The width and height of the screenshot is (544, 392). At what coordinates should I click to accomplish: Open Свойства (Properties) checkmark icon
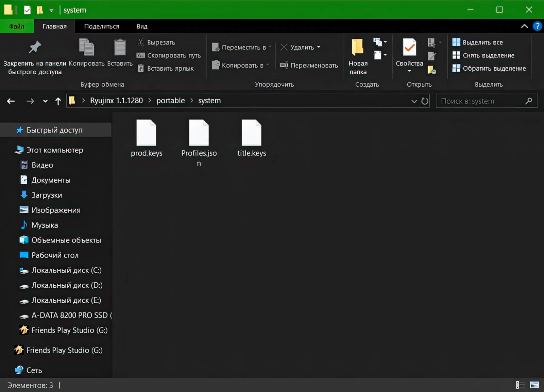point(409,48)
